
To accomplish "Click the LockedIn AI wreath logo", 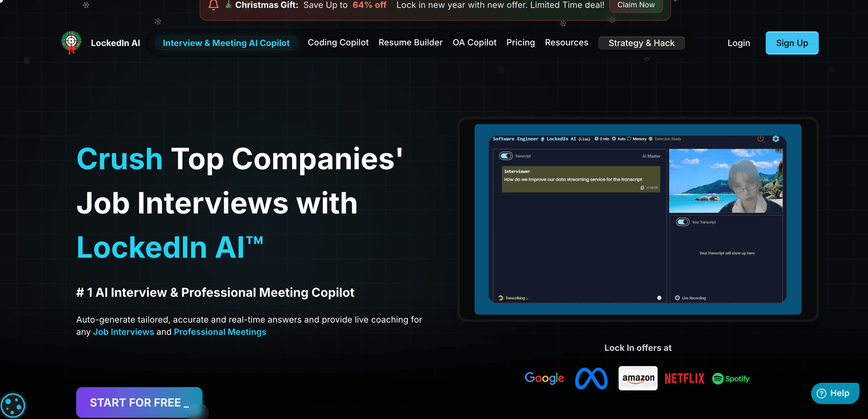I will click(x=71, y=42).
